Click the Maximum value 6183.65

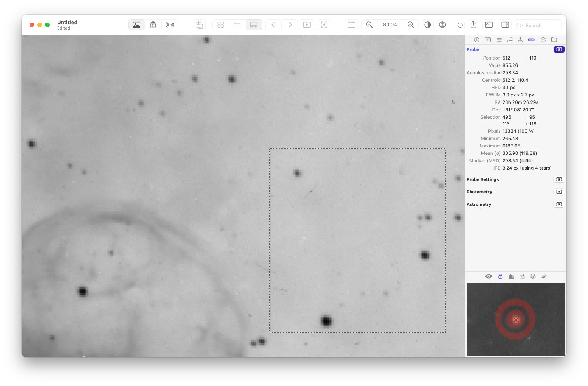point(511,146)
